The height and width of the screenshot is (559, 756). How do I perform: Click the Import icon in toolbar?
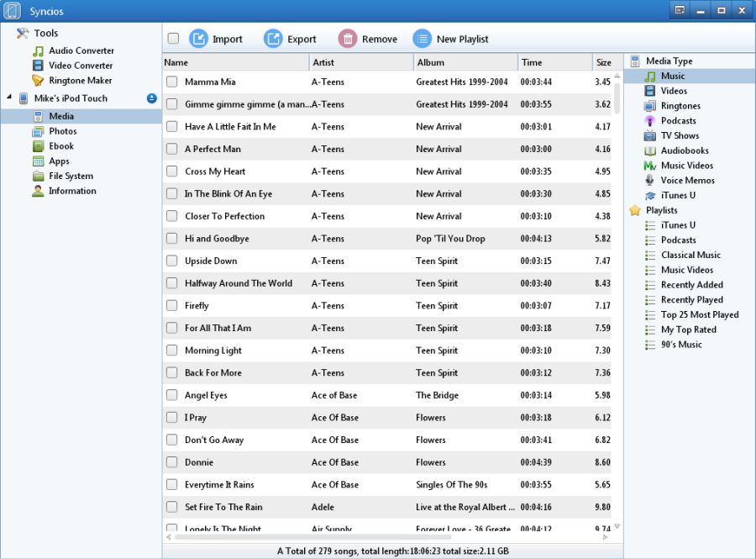click(x=198, y=39)
